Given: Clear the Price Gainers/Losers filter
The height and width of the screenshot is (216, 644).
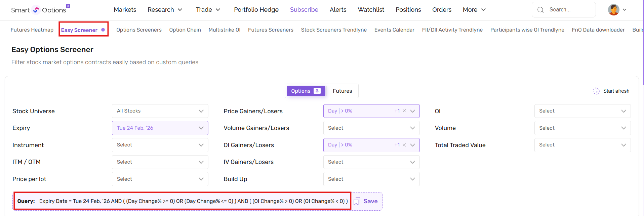Looking at the screenshot, I should [404, 111].
